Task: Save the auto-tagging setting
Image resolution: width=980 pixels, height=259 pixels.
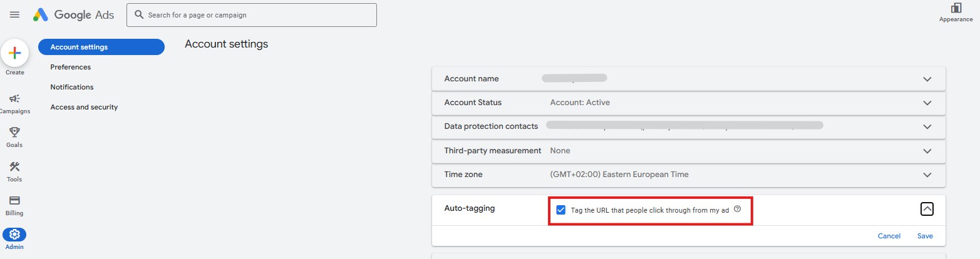Action: [x=925, y=236]
